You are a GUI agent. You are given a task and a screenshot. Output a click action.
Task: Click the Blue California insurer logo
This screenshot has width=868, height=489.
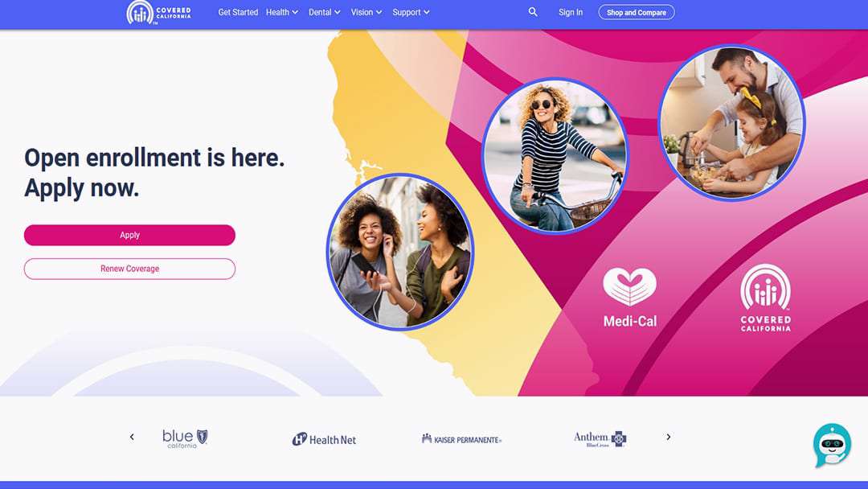coord(185,438)
